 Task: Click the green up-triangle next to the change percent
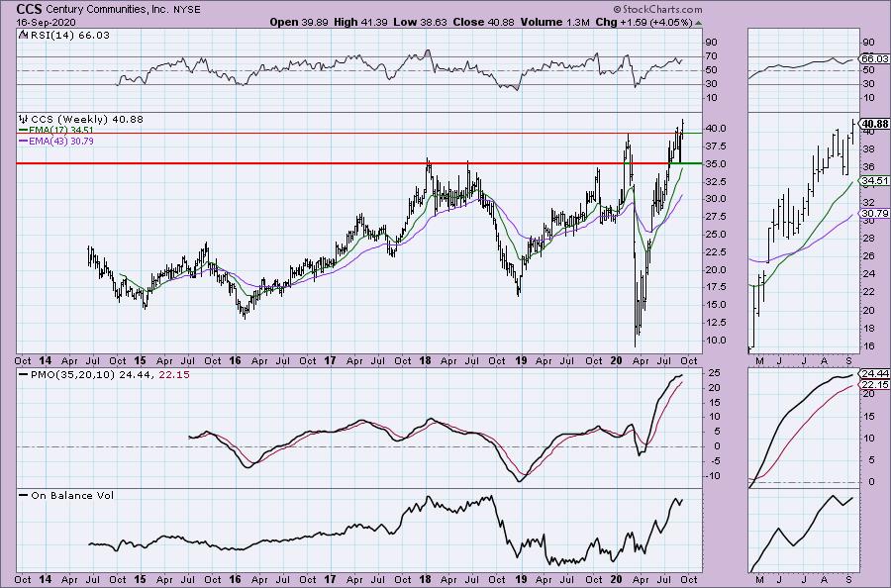pyautogui.click(x=698, y=23)
